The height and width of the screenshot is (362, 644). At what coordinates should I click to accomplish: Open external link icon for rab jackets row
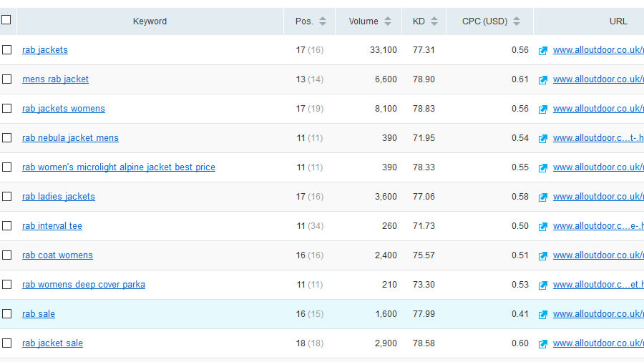[x=543, y=51]
